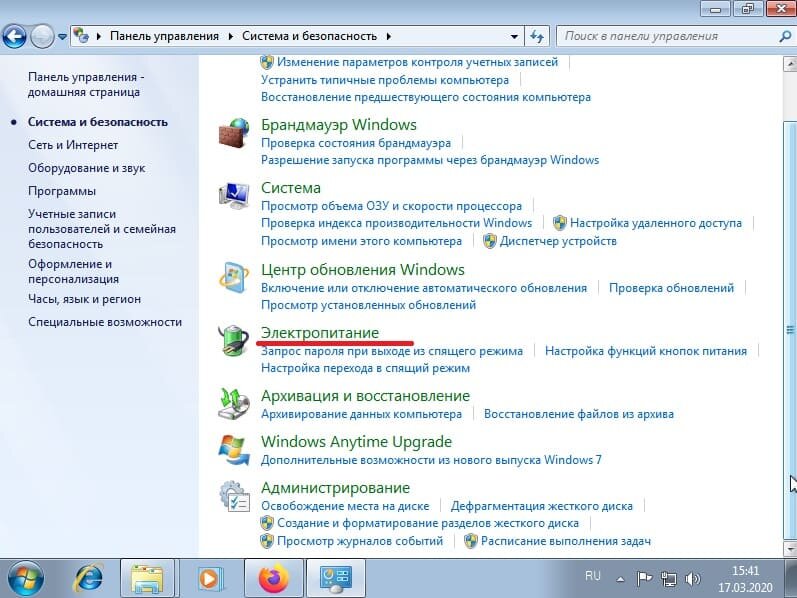Viewport: 797px width, 598px height.
Task: Open Windows Explorer folder taskbar icon
Action: pos(147,579)
